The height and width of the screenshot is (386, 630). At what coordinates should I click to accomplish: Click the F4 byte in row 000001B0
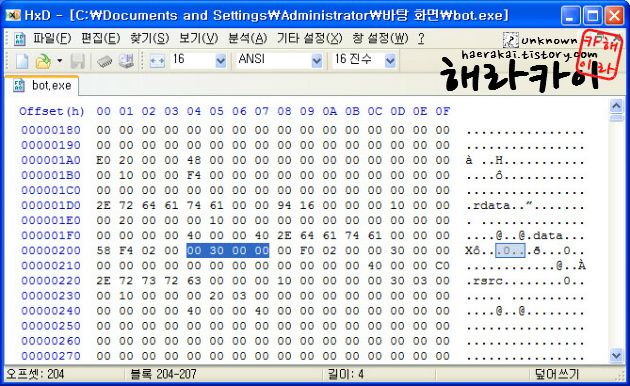click(x=194, y=175)
